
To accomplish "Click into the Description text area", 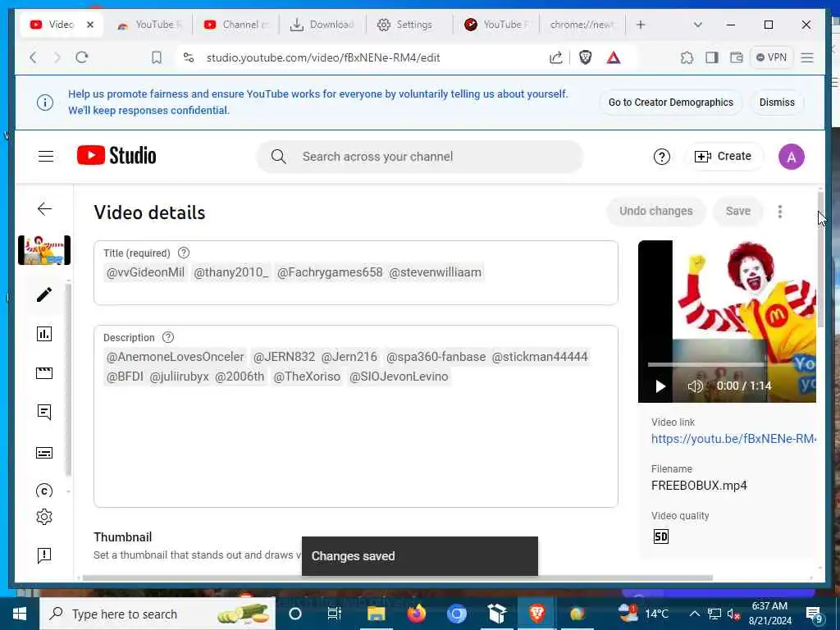I will click(356, 416).
